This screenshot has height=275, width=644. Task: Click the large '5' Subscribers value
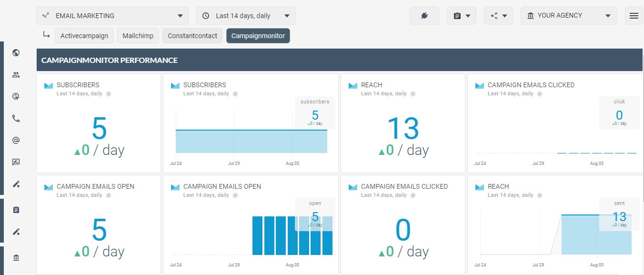pos(99,129)
